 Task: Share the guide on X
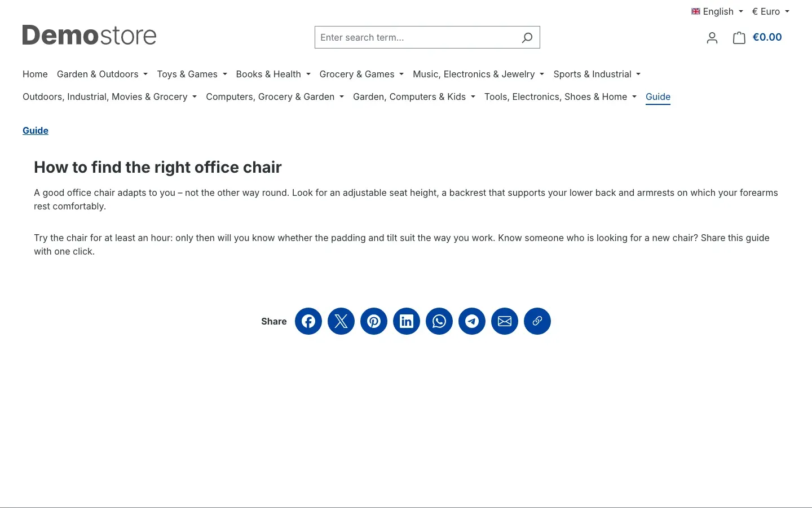click(341, 321)
